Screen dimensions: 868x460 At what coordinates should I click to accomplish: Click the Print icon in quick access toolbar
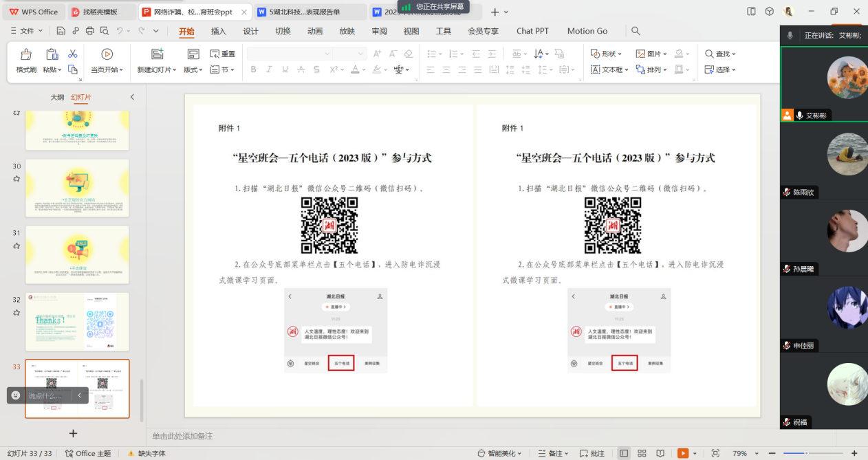tap(90, 31)
